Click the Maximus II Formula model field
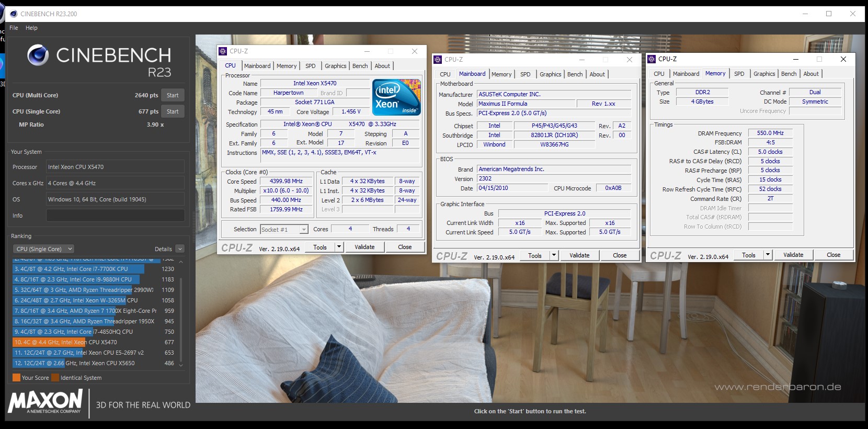 tap(526, 104)
